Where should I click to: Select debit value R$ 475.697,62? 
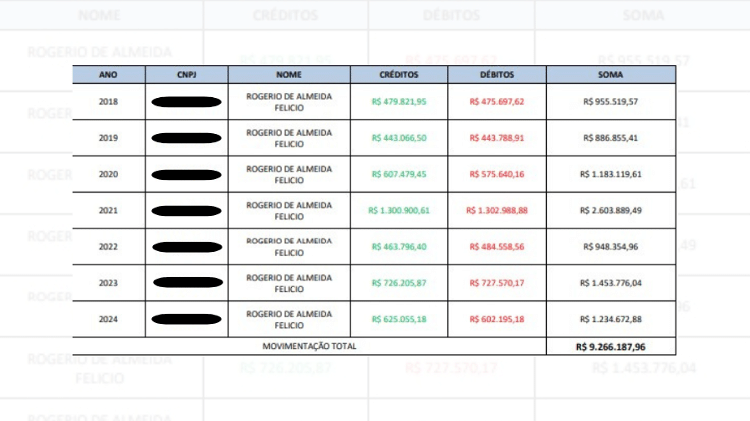(497, 101)
